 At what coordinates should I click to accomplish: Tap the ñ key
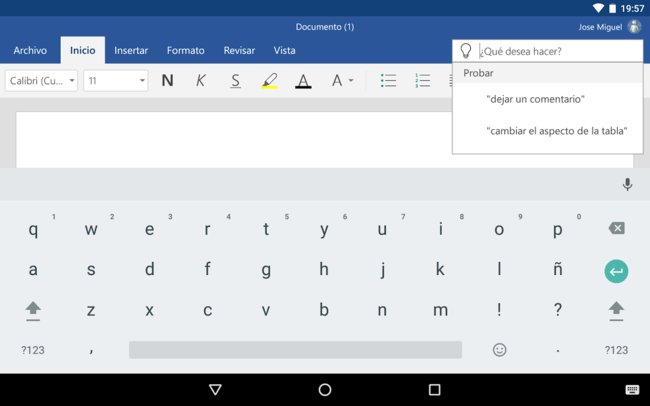pyautogui.click(x=558, y=270)
